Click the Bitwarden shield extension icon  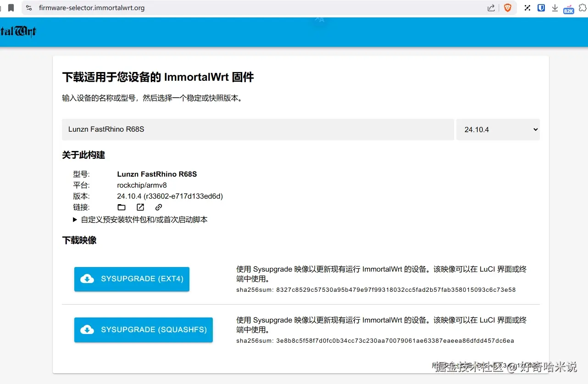click(x=541, y=8)
